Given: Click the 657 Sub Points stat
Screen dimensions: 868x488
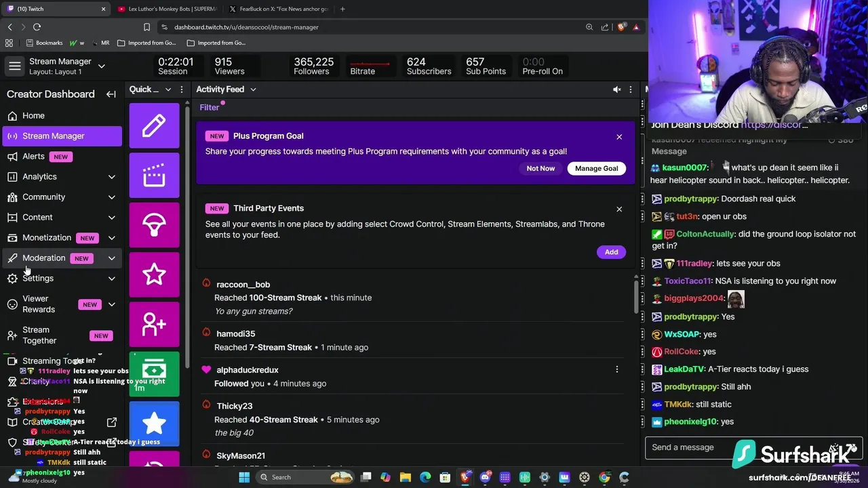Looking at the screenshot, I should pos(486,66).
